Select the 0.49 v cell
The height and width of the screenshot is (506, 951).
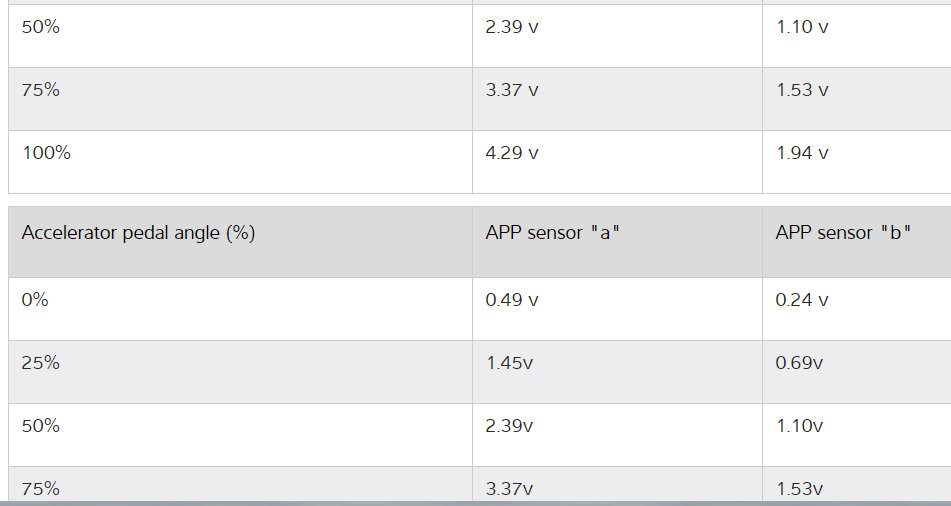coord(512,300)
